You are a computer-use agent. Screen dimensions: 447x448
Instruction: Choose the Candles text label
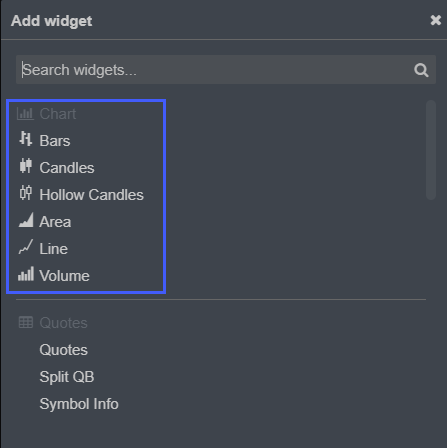point(67,168)
